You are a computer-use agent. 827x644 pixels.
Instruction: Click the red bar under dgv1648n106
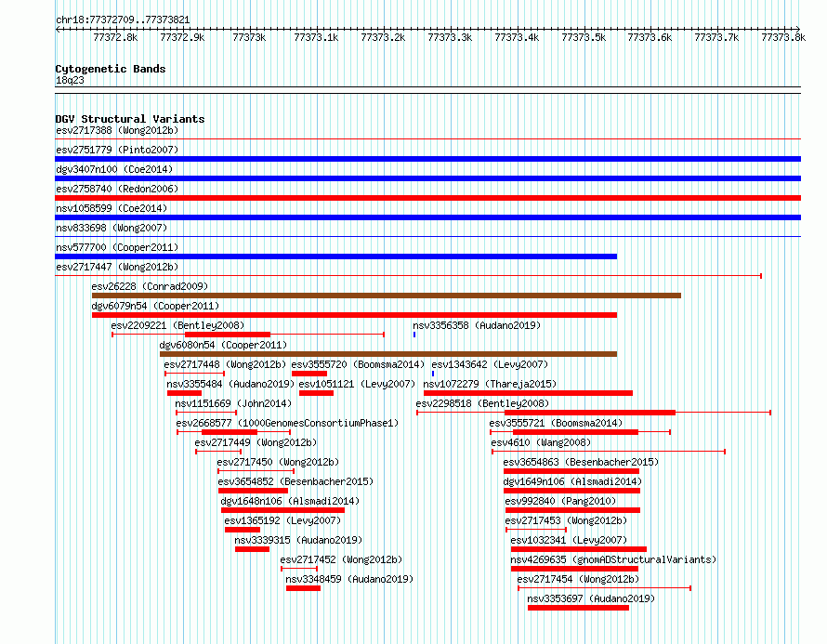pos(282,510)
